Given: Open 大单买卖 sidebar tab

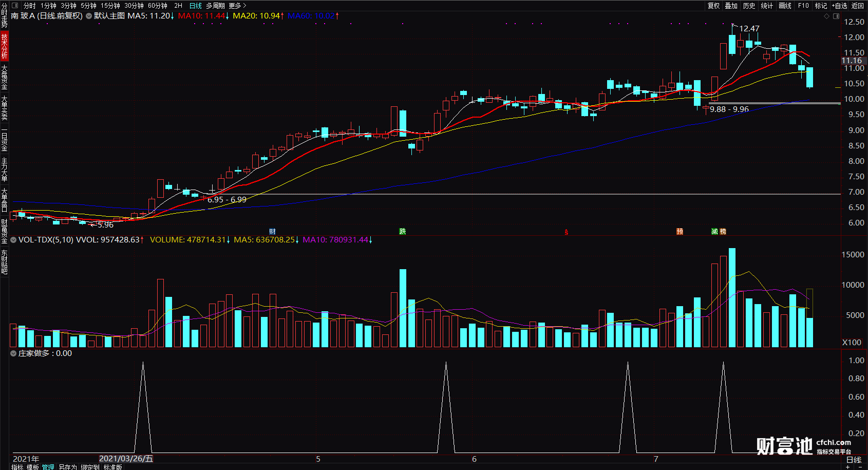Looking at the screenshot, I should tap(4, 108).
